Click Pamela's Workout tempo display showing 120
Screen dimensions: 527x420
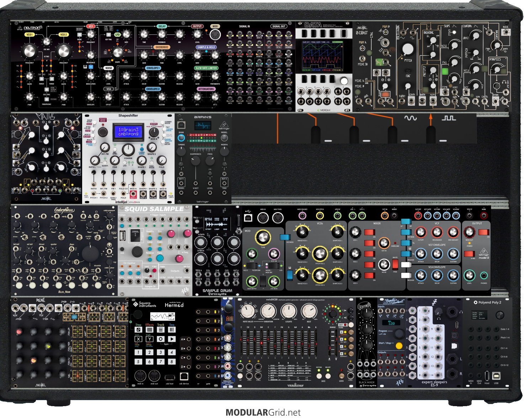pos(392,323)
